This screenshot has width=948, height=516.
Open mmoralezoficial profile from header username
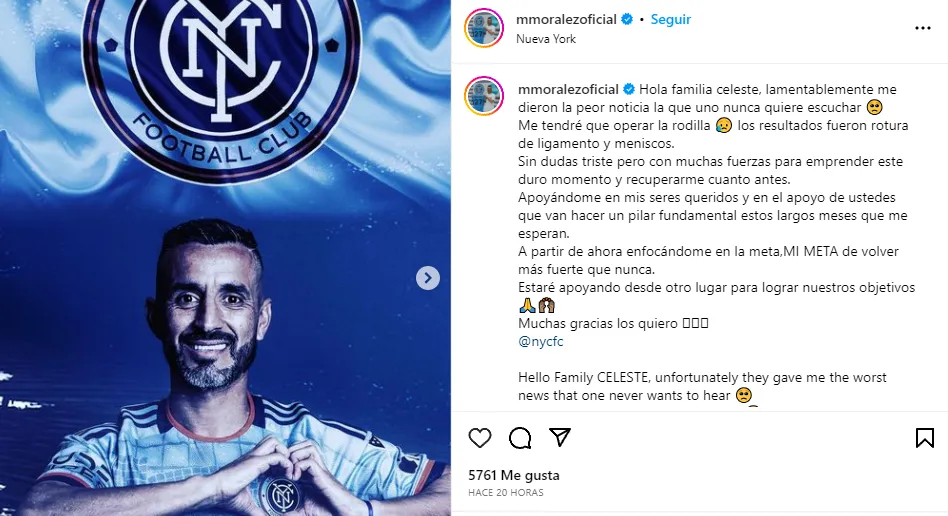pyautogui.click(x=566, y=19)
